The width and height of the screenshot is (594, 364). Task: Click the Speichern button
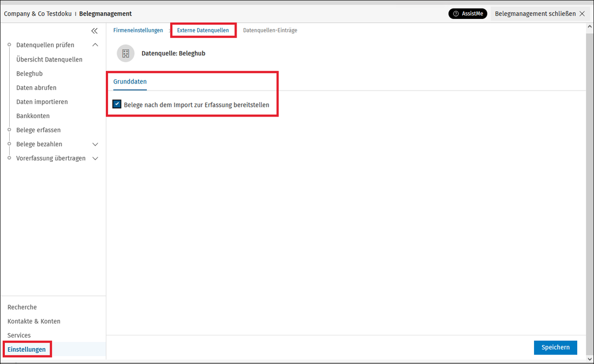coord(555,347)
